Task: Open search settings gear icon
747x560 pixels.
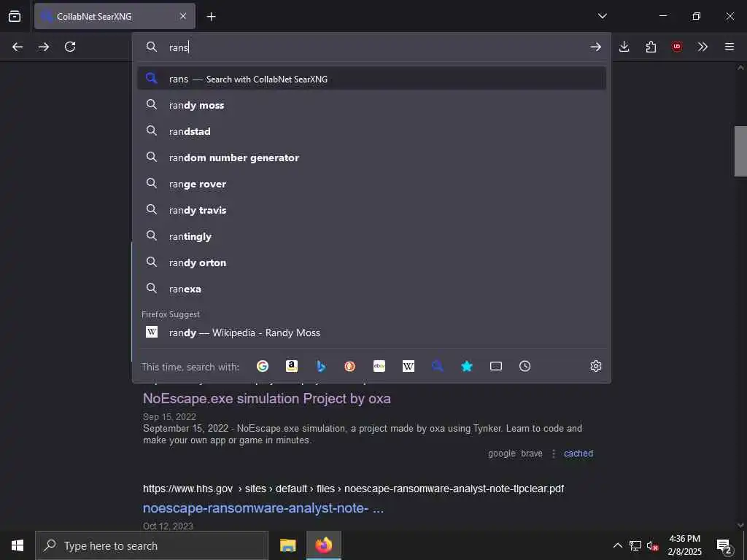Action: (595, 366)
